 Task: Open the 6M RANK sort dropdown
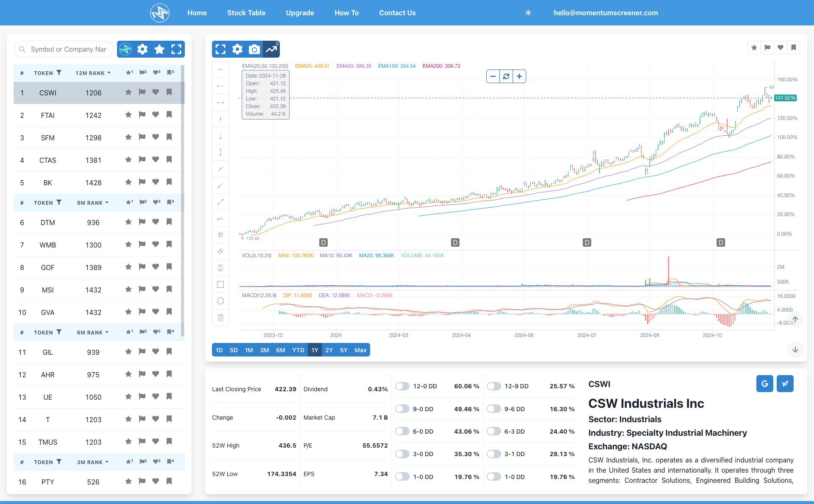pos(93,332)
